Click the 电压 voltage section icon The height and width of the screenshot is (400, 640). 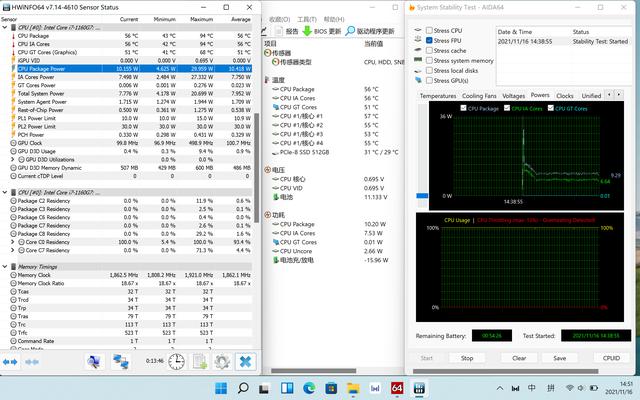[x=268, y=170]
